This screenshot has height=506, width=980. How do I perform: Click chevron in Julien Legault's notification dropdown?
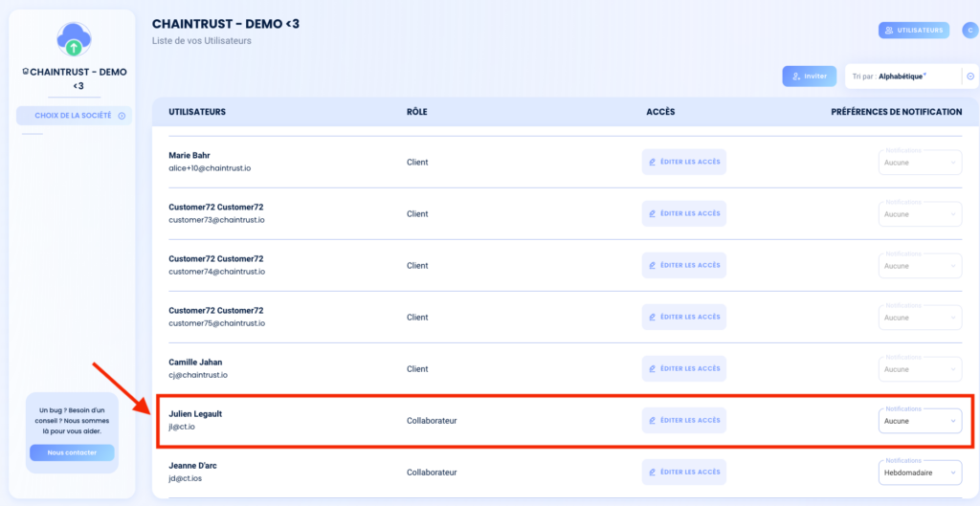pyautogui.click(x=952, y=421)
